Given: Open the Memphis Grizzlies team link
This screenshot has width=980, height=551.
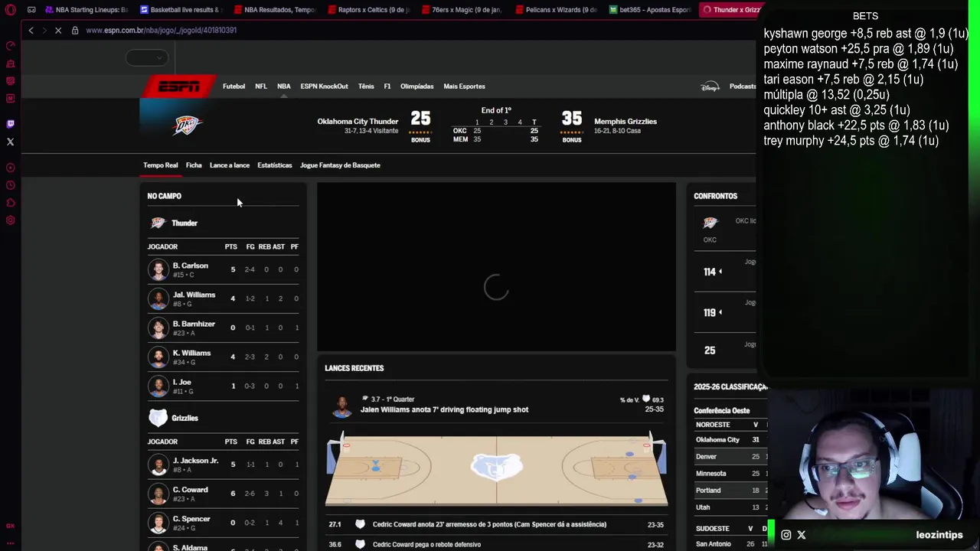Looking at the screenshot, I should tap(626, 122).
